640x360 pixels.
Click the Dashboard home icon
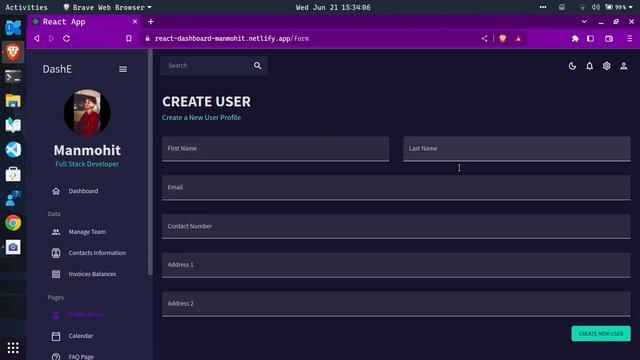pos(56,191)
